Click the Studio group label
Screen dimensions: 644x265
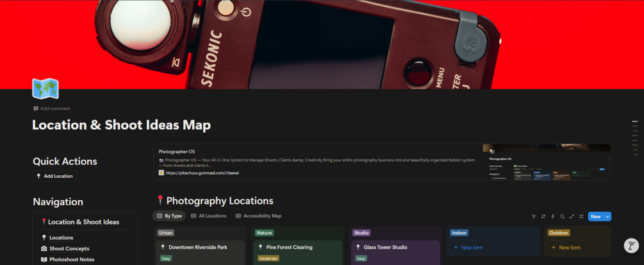pos(361,233)
